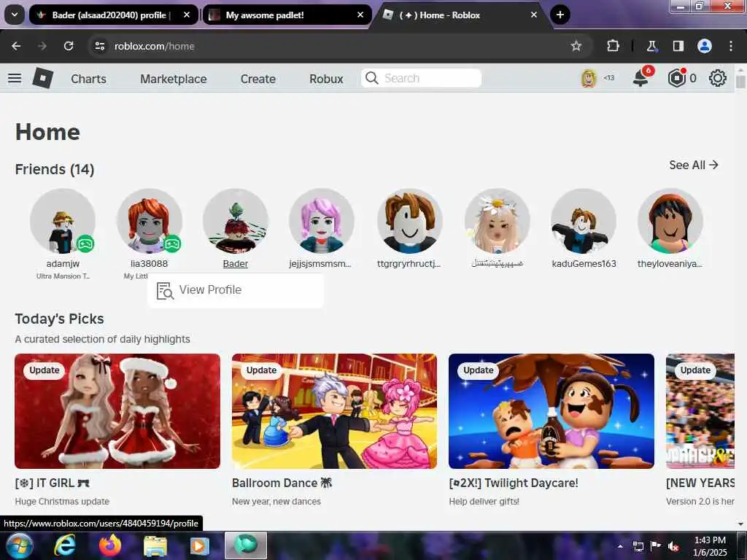Click the [2X!] Twilight Daycare! title

click(x=514, y=483)
